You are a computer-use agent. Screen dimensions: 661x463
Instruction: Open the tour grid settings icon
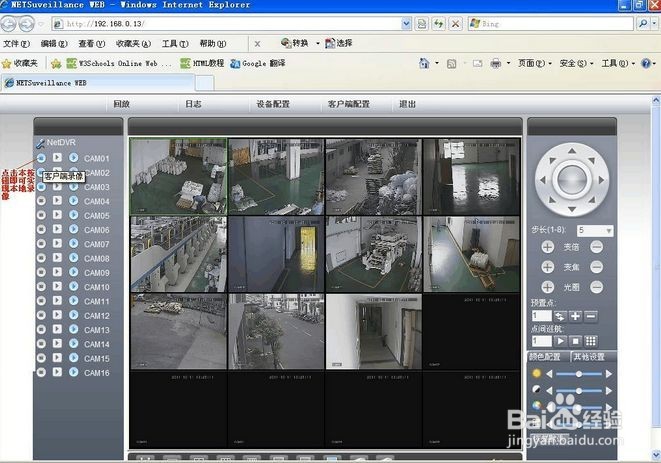(591, 341)
